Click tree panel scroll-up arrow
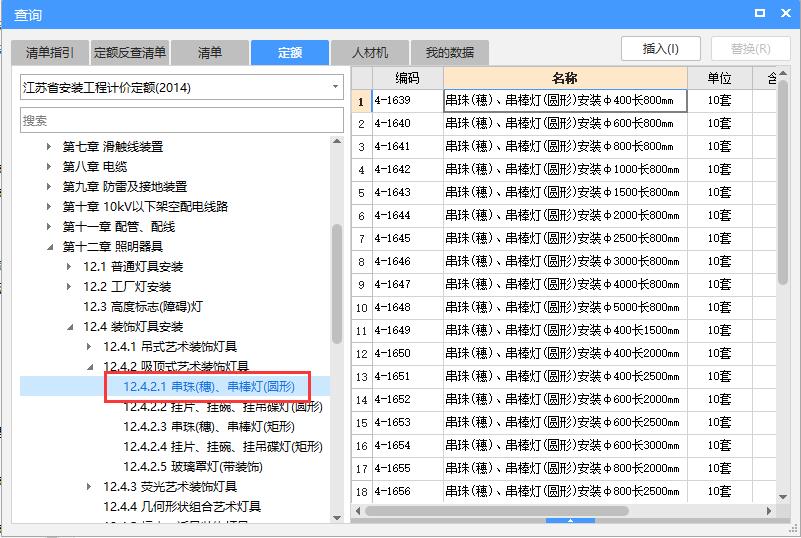This screenshot has width=801, height=538. click(337, 141)
